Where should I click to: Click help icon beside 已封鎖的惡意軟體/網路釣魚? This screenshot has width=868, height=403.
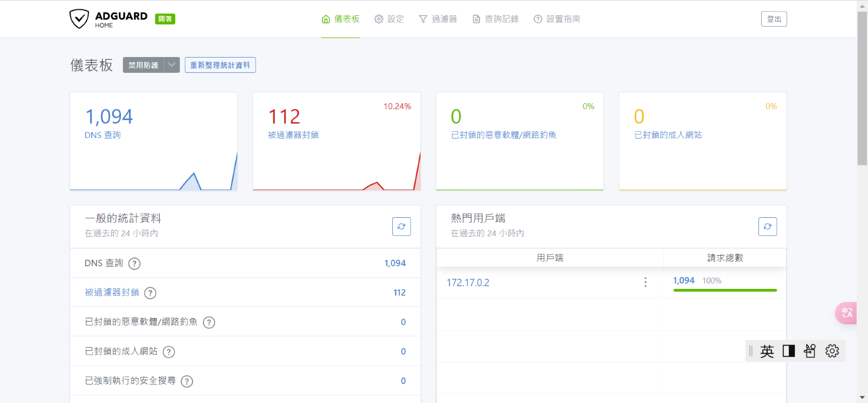click(x=209, y=322)
